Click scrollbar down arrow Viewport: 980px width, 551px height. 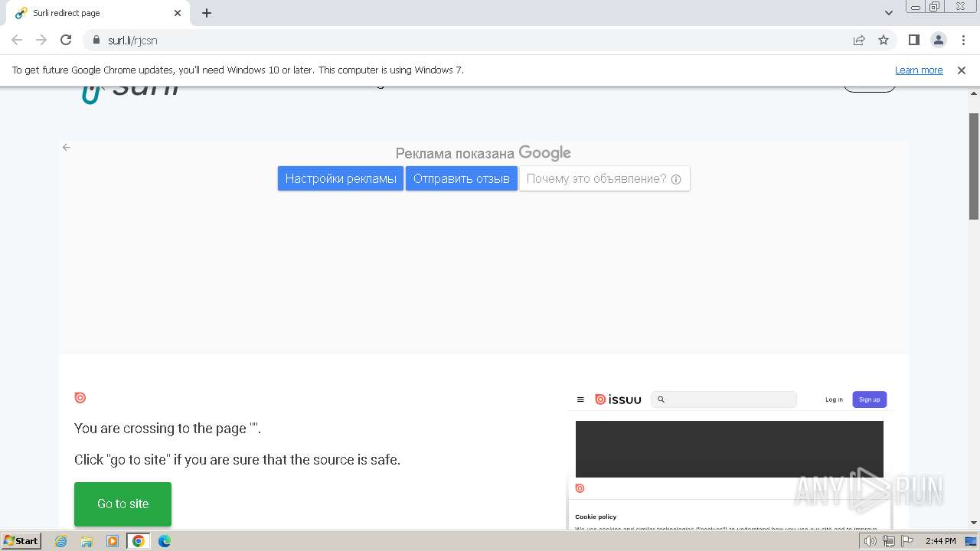974,523
